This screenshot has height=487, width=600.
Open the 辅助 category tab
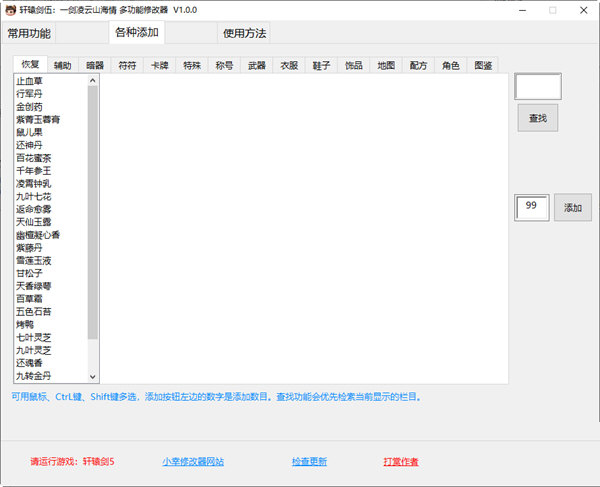[x=62, y=65]
